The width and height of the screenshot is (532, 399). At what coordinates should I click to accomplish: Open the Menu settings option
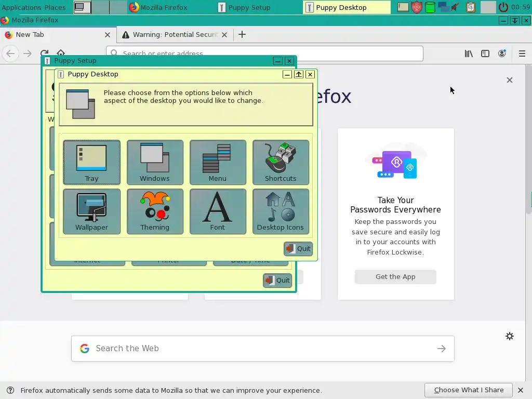point(218,162)
